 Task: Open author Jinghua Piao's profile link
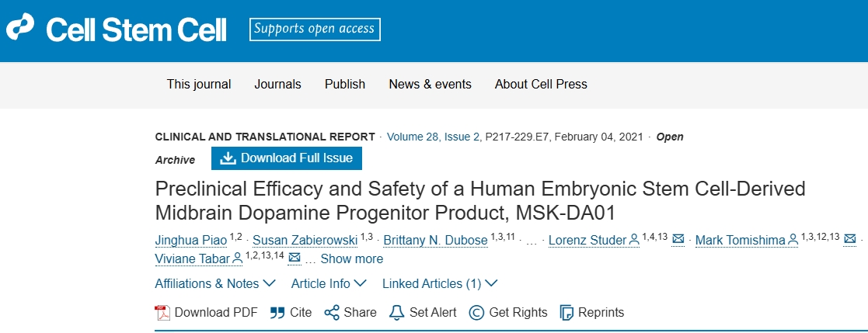coord(191,240)
